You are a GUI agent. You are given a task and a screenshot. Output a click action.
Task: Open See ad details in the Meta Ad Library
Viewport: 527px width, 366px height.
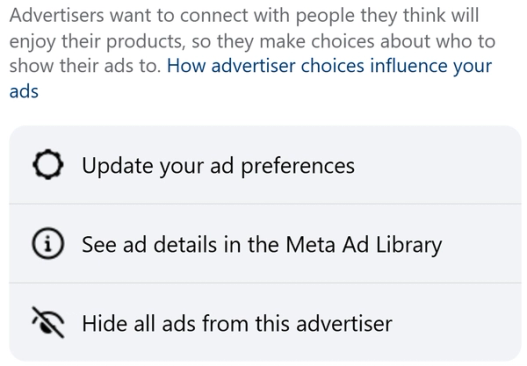point(265,243)
